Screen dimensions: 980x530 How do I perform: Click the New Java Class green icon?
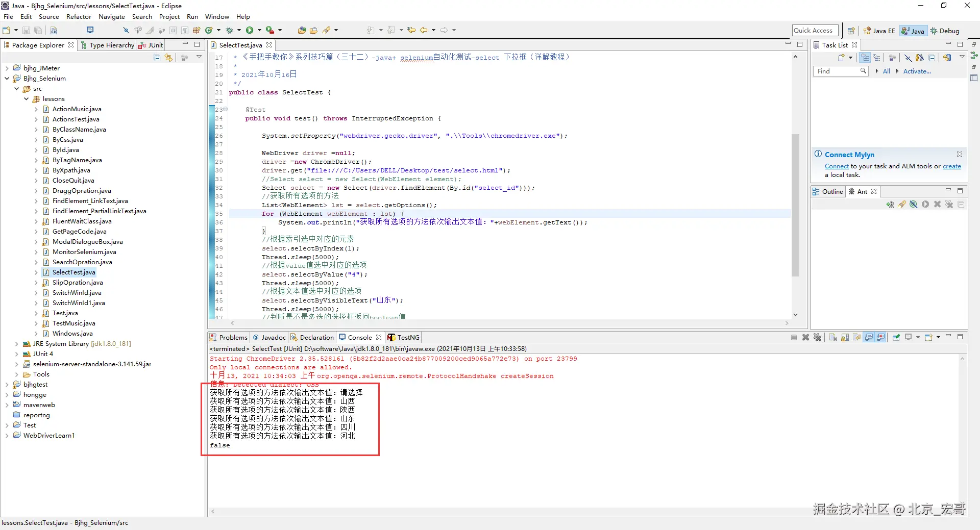coord(209,31)
